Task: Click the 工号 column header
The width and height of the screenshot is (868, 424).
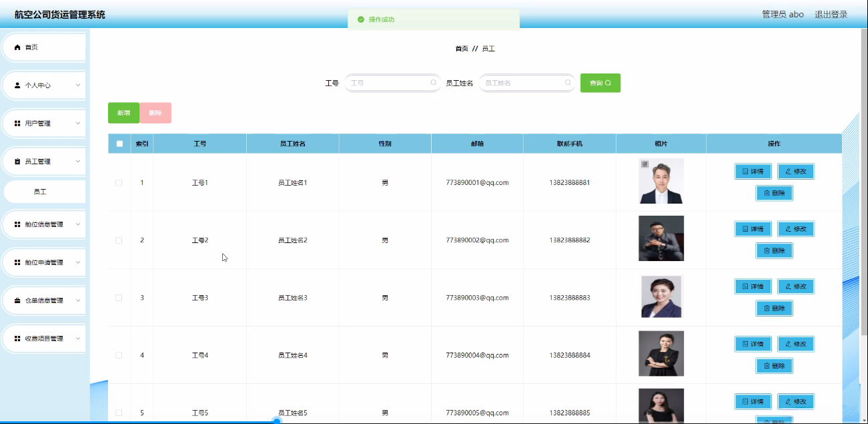Action: [x=200, y=144]
